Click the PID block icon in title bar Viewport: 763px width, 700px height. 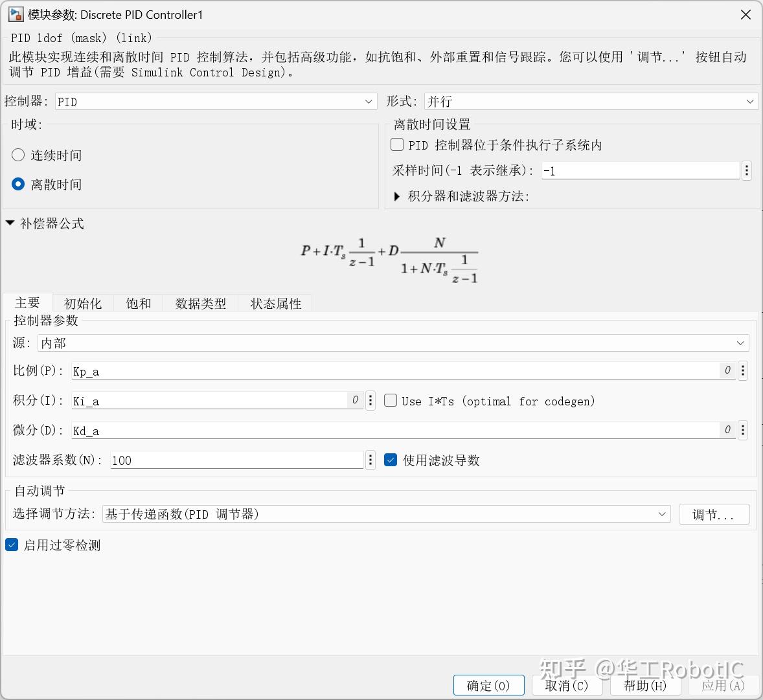pos(13,14)
